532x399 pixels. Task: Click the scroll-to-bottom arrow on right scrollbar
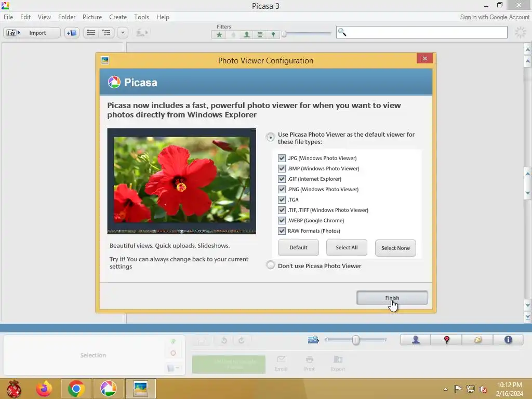528,317
